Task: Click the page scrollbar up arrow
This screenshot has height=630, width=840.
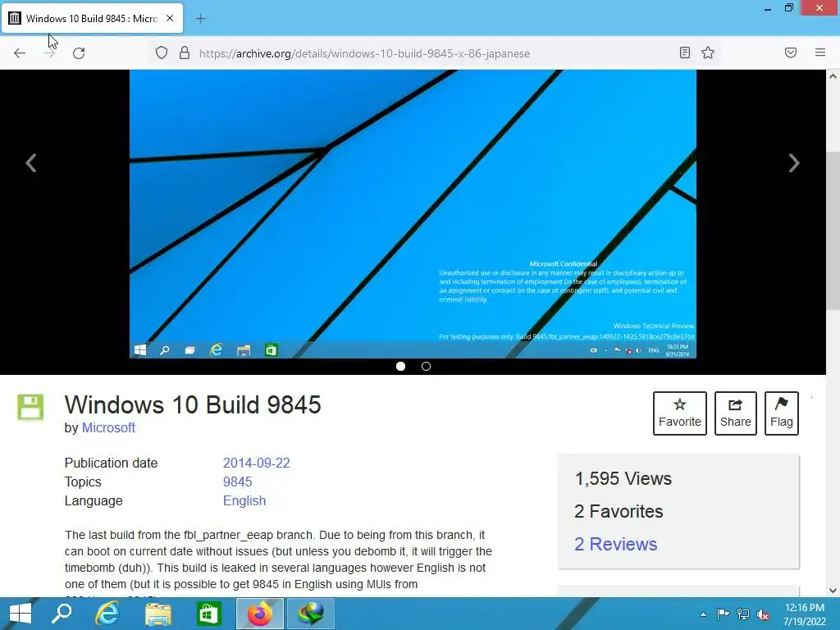Action: coord(833,76)
